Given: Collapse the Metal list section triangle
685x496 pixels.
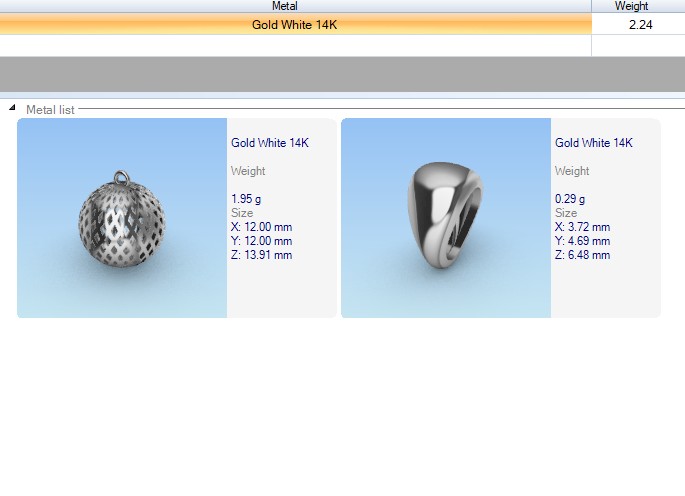Looking at the screenshot, I should click(x=13, y=108).
